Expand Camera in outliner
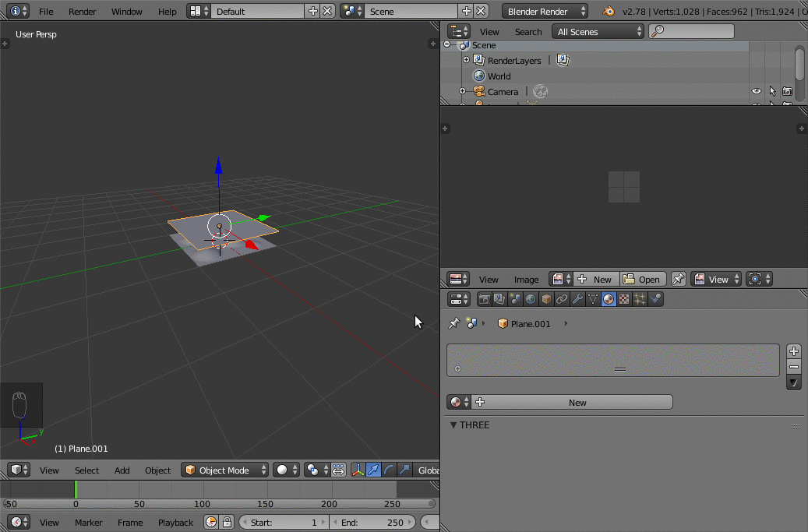This screenshot has height=532, width=808. click(x=462, y=91)
